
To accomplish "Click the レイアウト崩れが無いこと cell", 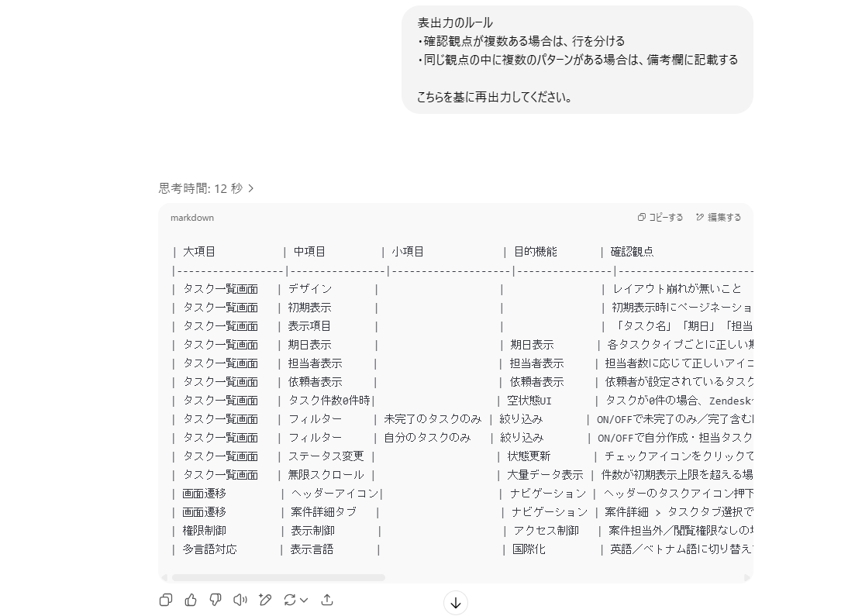I will click(x=677, y=289).
